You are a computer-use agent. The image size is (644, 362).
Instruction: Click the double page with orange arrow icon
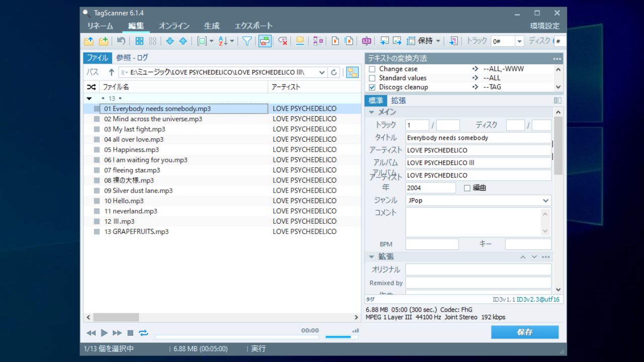point(349,41)
